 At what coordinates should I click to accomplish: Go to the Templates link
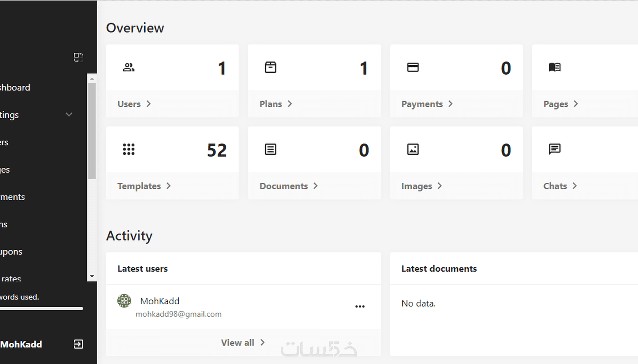[144, 186]
